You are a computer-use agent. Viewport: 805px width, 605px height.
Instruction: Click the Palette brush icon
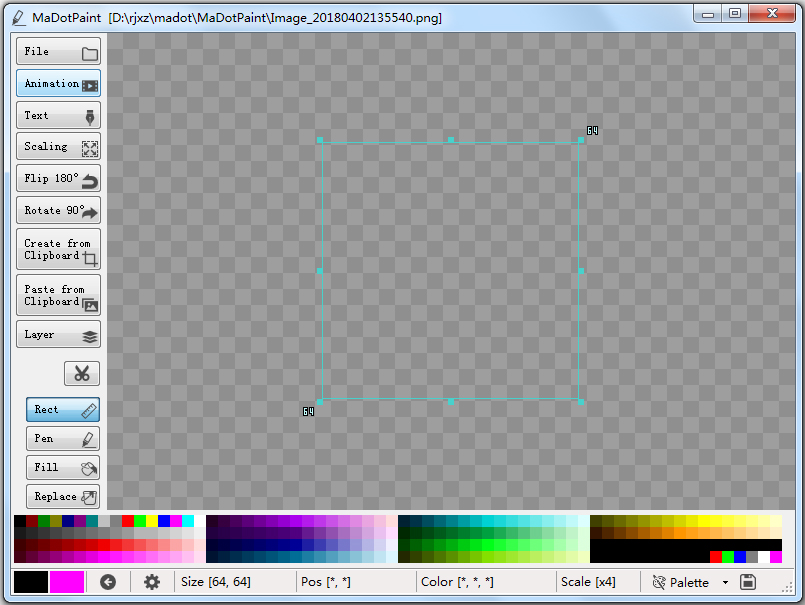659,582
